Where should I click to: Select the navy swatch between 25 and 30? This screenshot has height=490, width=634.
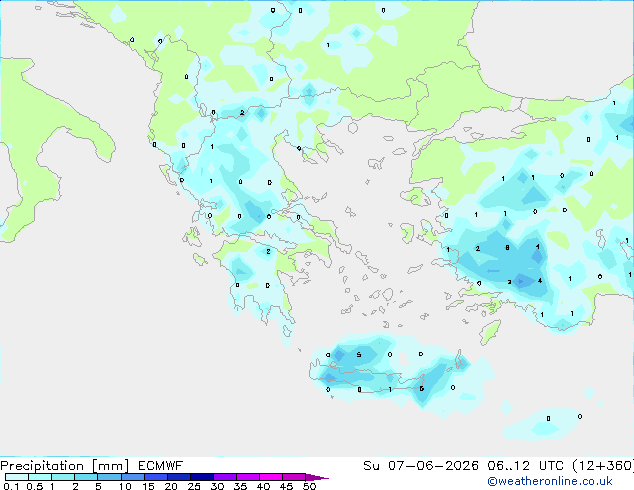202,477
